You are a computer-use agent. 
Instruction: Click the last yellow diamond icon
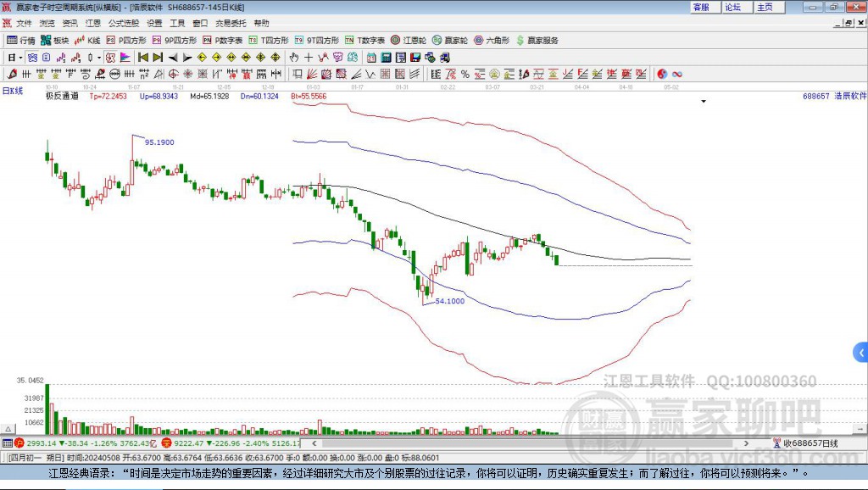[275, 58]
